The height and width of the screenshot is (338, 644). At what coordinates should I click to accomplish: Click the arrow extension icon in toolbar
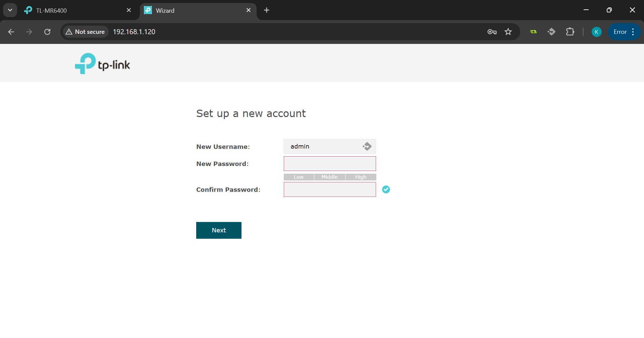coord(551,32)
